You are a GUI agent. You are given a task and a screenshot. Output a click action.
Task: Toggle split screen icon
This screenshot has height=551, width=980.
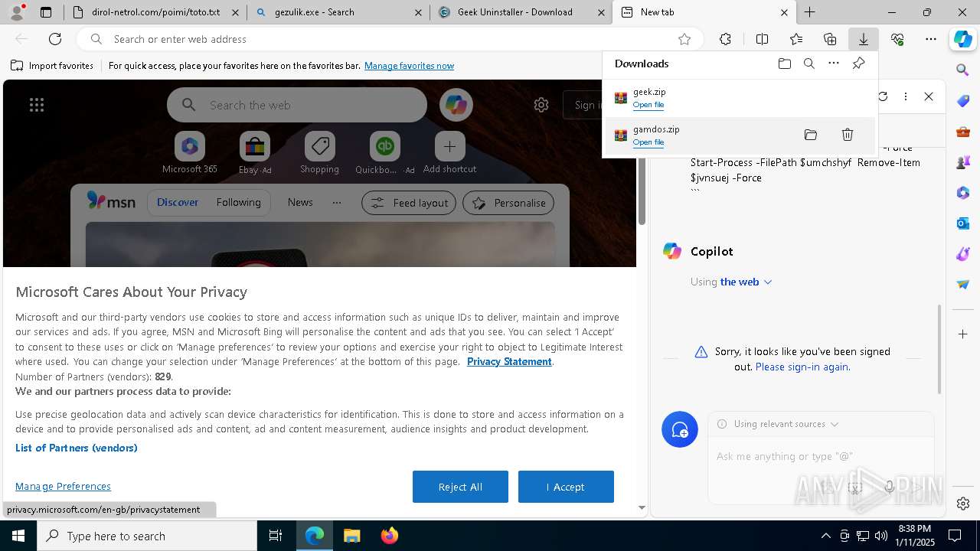pyautogui.click(x=762, y=39)
